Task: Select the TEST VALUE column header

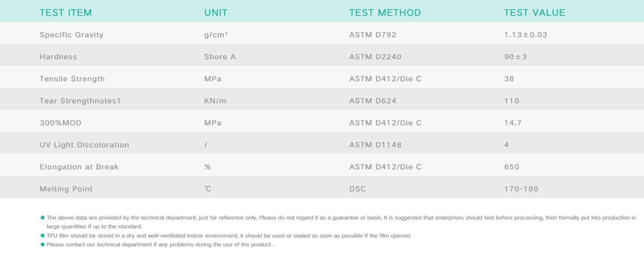Action: click(x=534, y=13)
